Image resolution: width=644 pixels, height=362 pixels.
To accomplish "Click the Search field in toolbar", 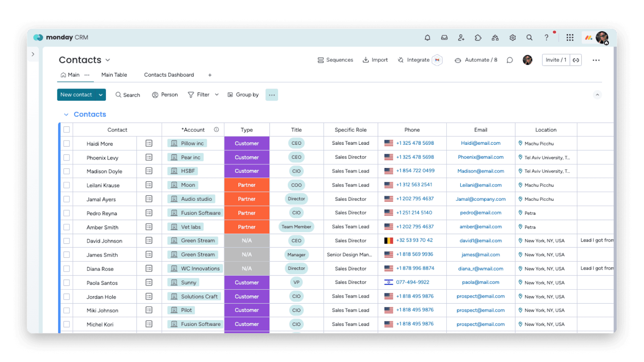I will click(x=128, y=95).
